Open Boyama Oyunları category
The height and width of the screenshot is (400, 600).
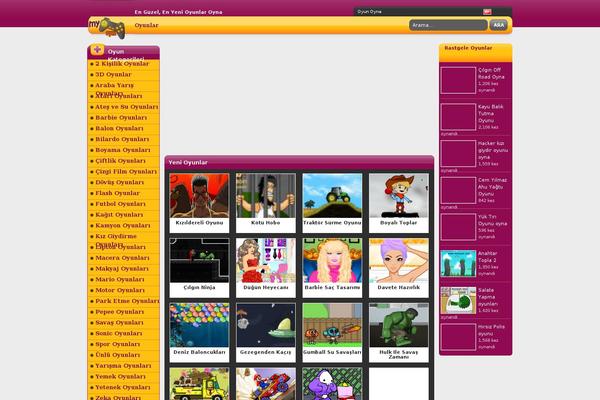click(x=123, y=150)
